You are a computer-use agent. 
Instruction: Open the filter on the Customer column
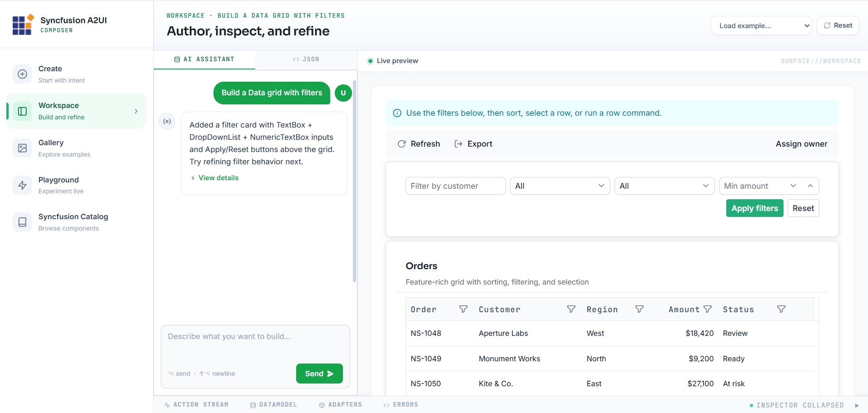[x=571, y=309]
